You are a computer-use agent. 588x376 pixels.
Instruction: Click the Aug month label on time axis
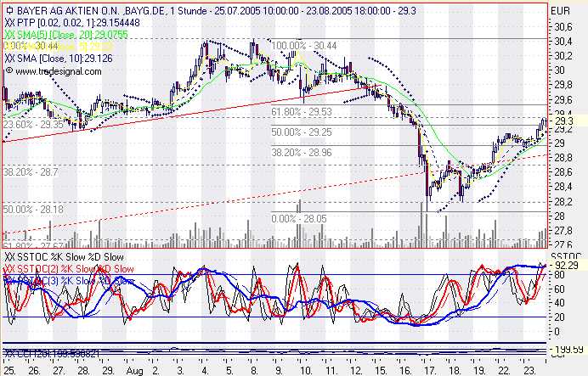(x=134, y=371)
